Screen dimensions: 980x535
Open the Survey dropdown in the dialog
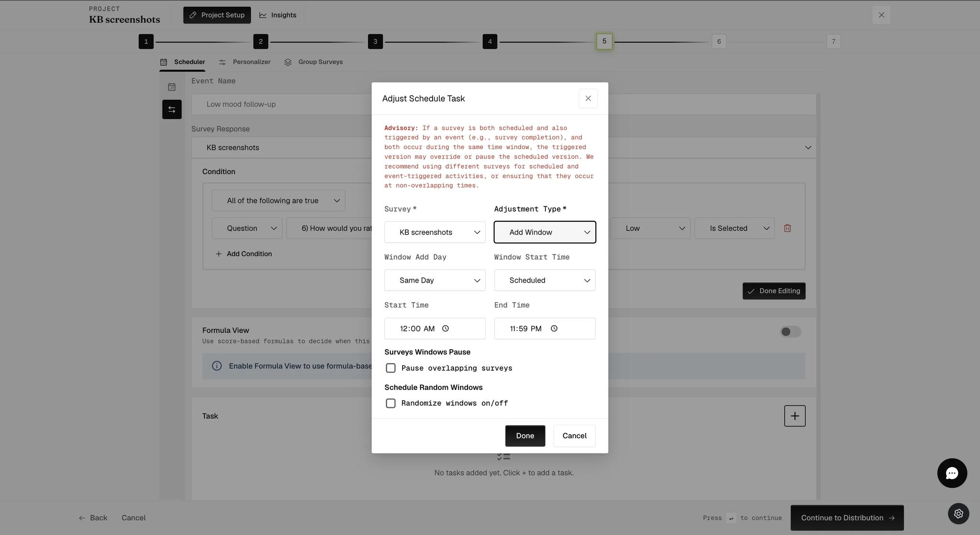point(434,232)
